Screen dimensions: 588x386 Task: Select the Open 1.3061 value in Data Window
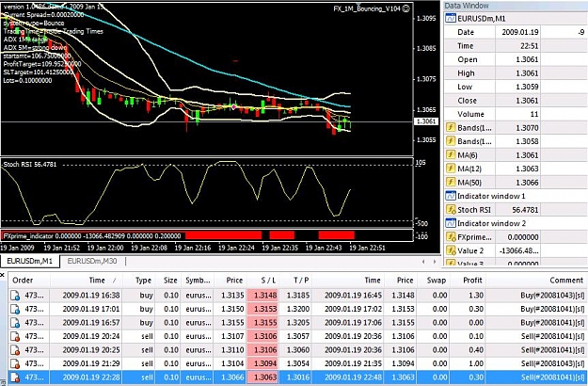tap(527, 59)
